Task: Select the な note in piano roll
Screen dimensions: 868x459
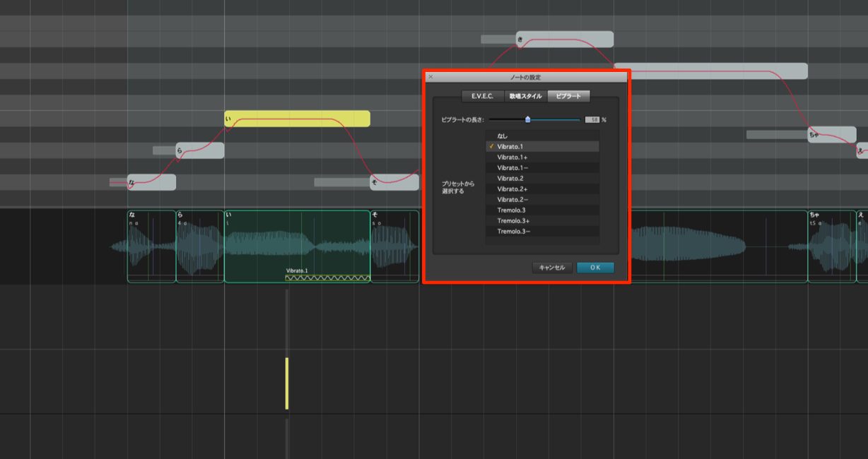Action: coord(151,182)
